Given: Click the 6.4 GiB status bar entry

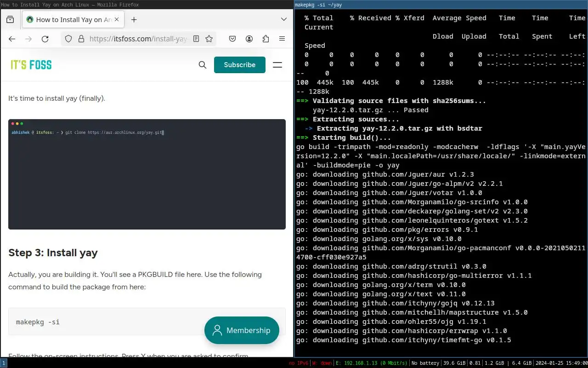Looking at the screenshot, I should tap(521, 363).
